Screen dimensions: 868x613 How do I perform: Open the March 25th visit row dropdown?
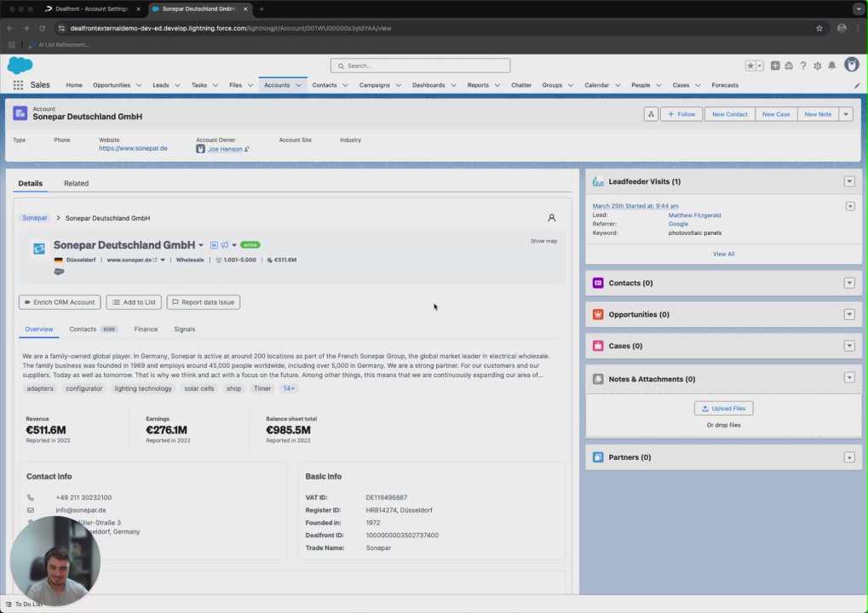click(x=850, y=206)
